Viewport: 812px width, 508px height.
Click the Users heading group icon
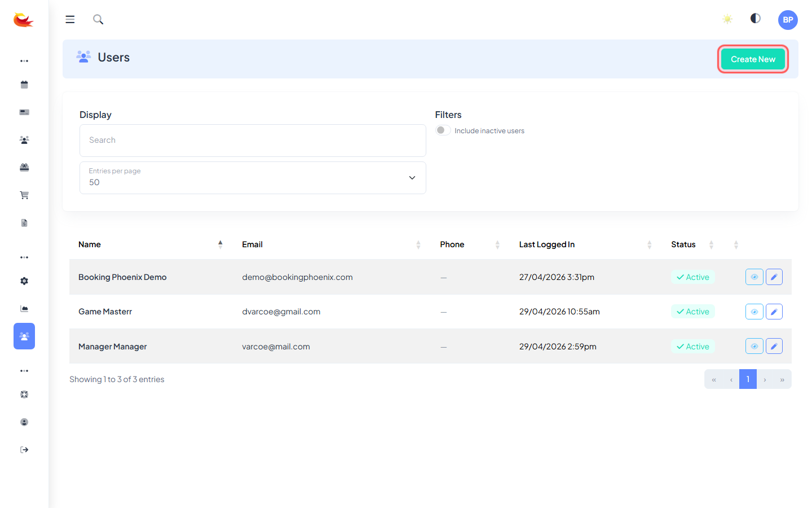(x=83, y=56)
